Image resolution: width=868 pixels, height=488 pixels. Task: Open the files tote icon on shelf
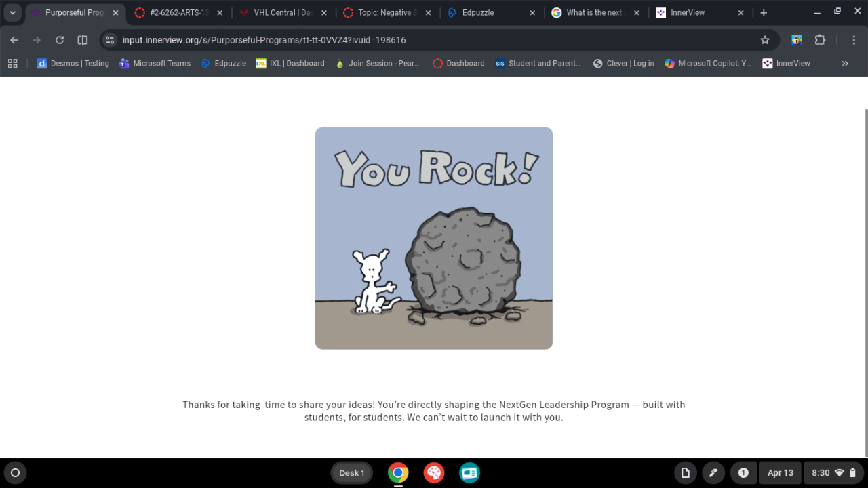pos(685,472)
